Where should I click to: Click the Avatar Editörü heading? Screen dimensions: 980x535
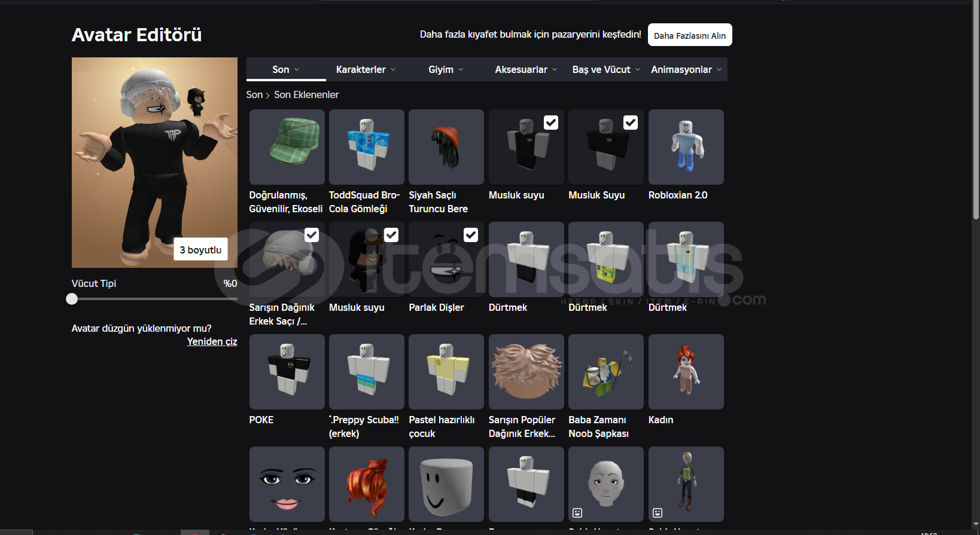tap(136, 35)
